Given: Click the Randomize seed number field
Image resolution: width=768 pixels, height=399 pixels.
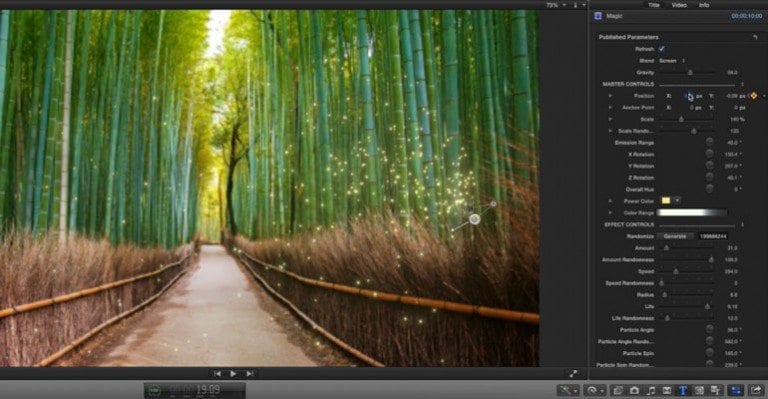Looking at the screenshot, I should [713, 236].
